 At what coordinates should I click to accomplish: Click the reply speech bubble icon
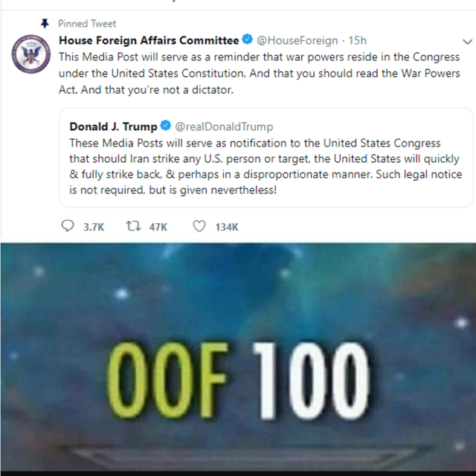tap(68, 226)
